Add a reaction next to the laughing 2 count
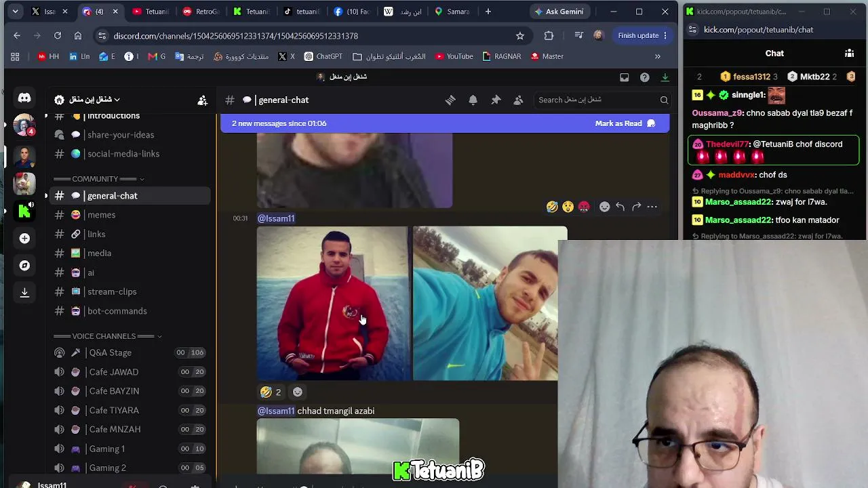Image resolution: width=868 pixels, height=488 pixels. 297,392
